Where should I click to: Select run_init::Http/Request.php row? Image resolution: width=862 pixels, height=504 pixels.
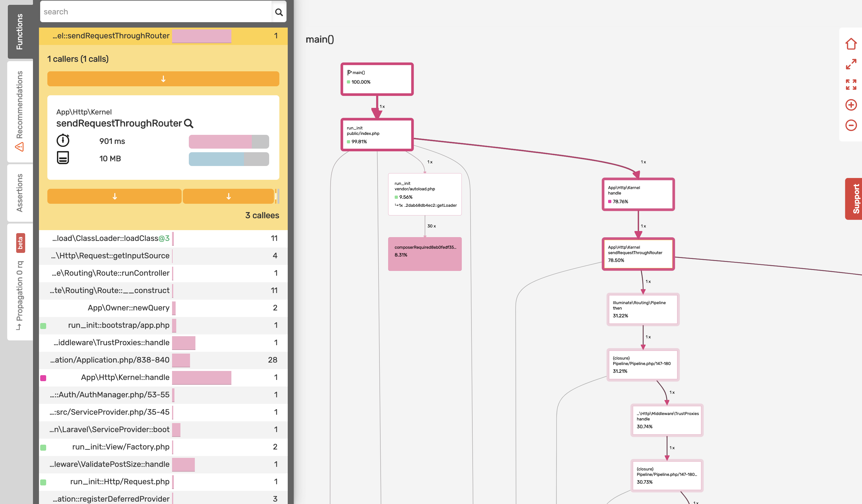click(163, 482)
